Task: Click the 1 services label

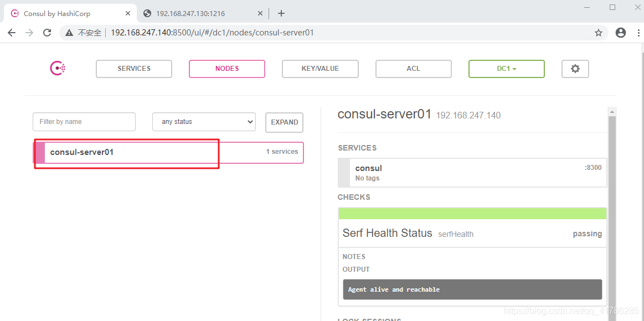Action: pos(282,152)
